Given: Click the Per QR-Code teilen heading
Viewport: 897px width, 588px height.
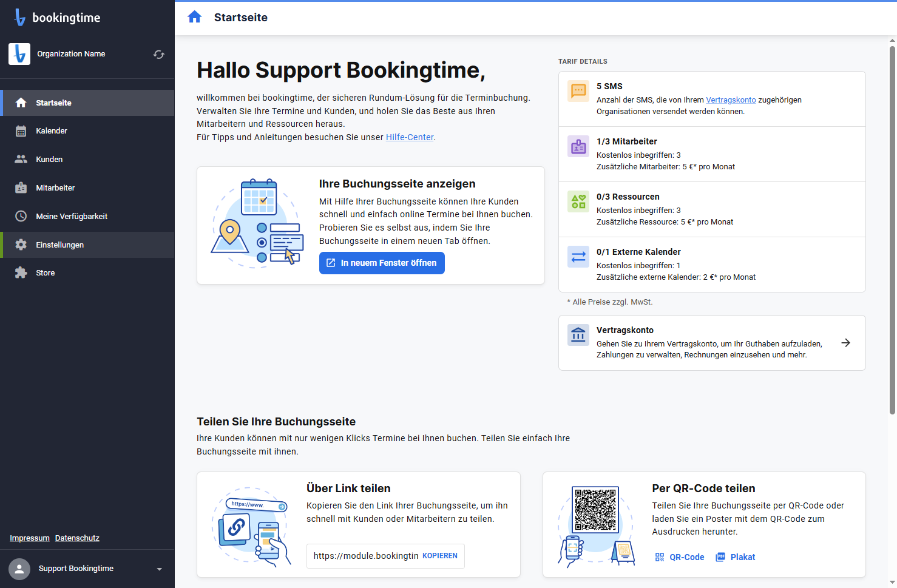Looking at the screenshot, I should [x=703, y=488].
